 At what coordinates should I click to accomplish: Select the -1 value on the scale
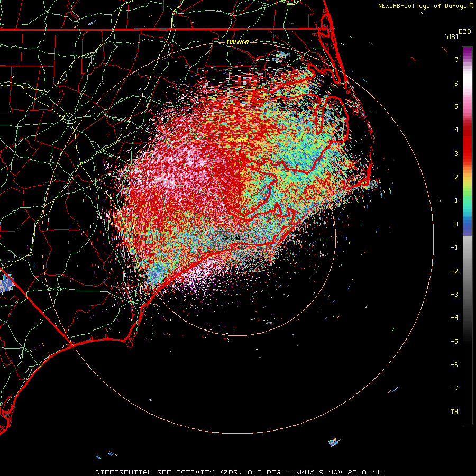point(454,248)
